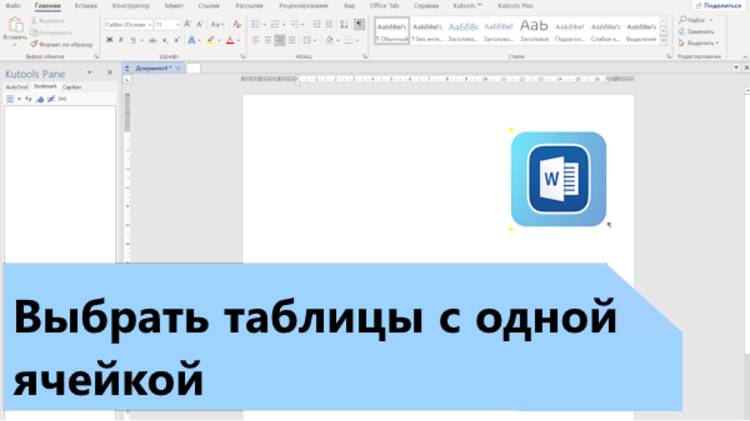Toggle strikethrough formatting
This screenshot has height=421, width=750.
152,40
